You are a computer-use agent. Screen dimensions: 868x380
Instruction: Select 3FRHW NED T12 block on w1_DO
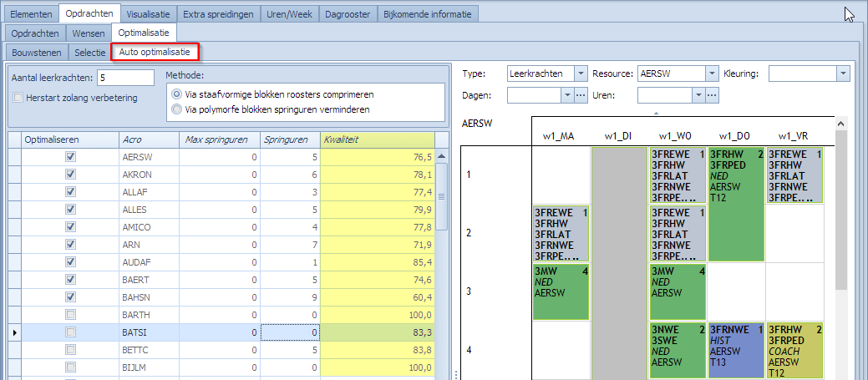[735, 204]
